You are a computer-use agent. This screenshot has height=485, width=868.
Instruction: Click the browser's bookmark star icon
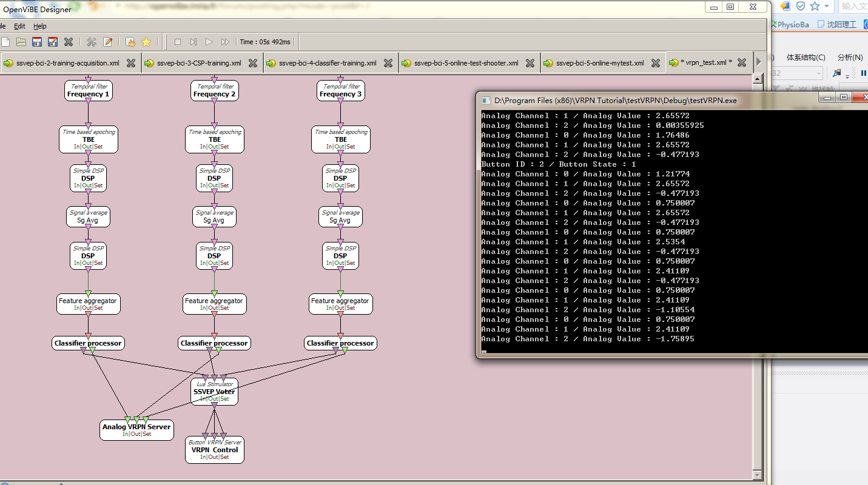(815, 6)
